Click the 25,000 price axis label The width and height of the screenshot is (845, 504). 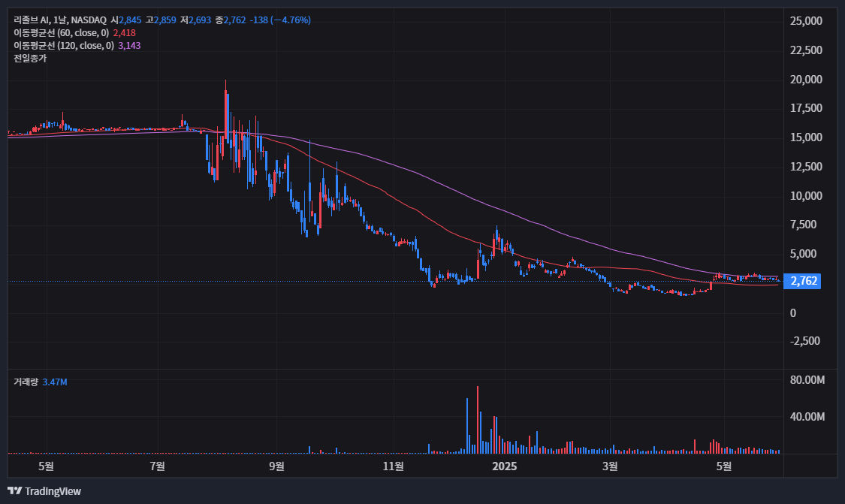[x=806, y=21]
